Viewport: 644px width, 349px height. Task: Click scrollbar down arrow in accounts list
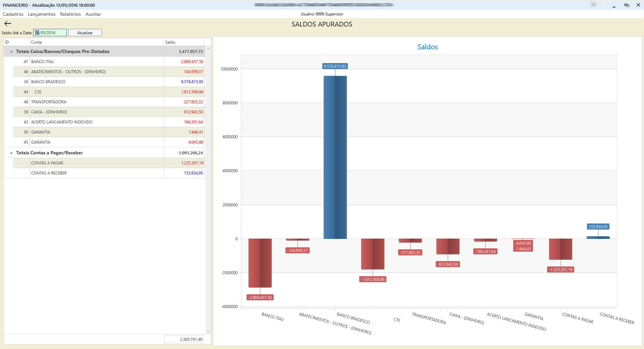[208, 331]
